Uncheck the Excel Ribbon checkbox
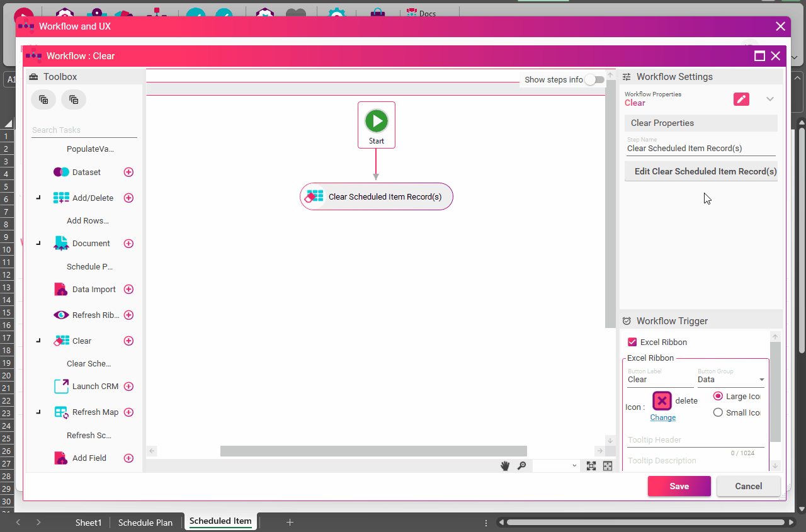 coord(632,342)
